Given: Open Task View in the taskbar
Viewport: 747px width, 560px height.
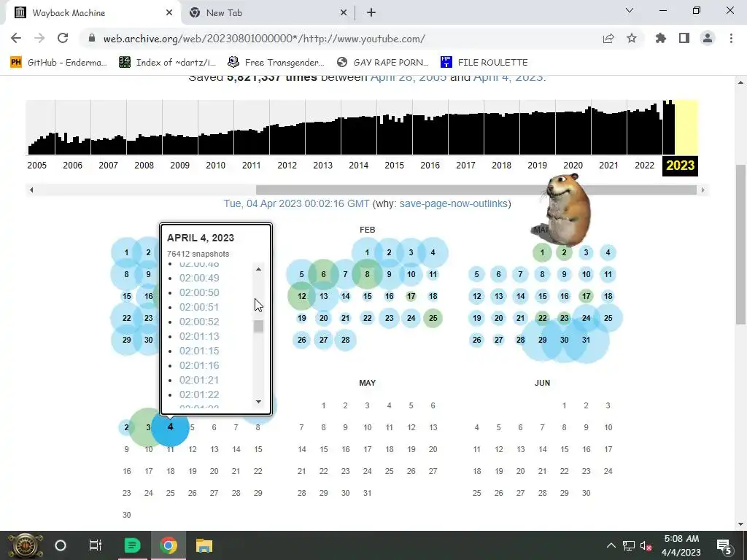Looking at the screenshot, I should pyautogui.click(x=96, y=545).
